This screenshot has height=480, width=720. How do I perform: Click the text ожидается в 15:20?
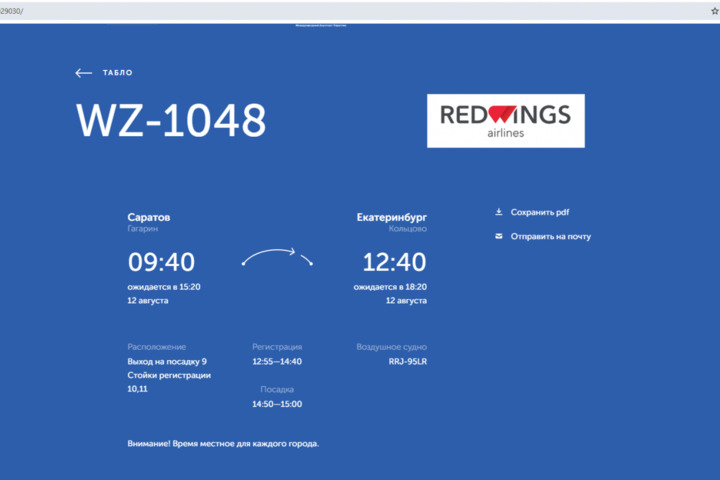[x=164, y=287]
